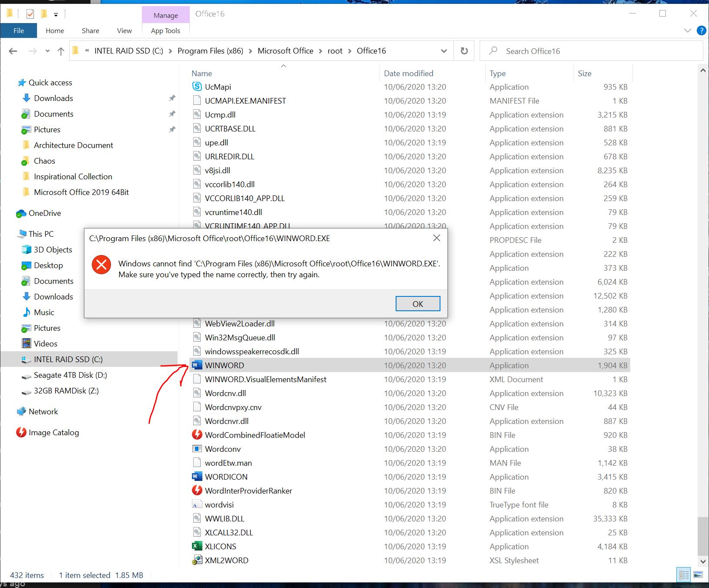Select This PC in the navigation pane
709x588 pixels.
41,234
